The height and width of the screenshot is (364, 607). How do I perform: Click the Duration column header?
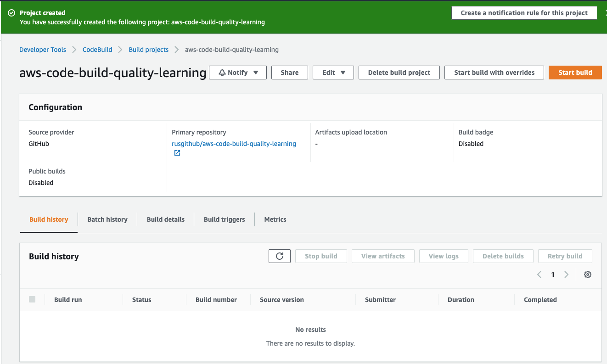point(461,300)
